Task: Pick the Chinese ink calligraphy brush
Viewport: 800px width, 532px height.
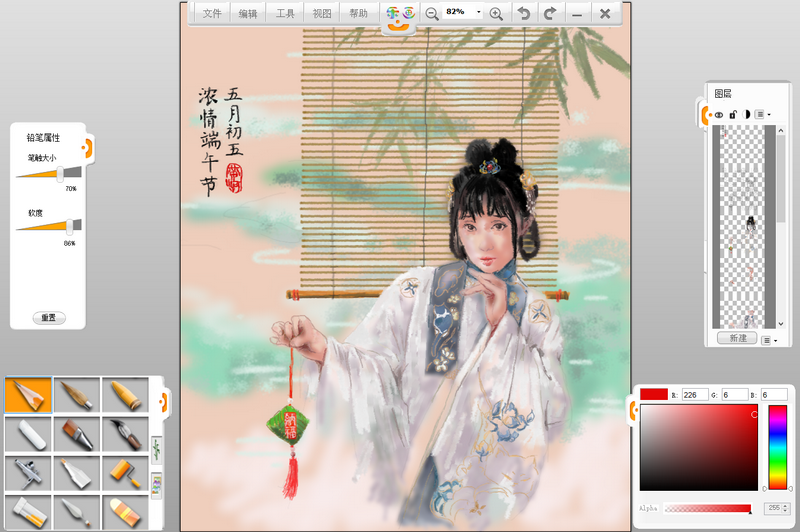Action: (124, 433)
